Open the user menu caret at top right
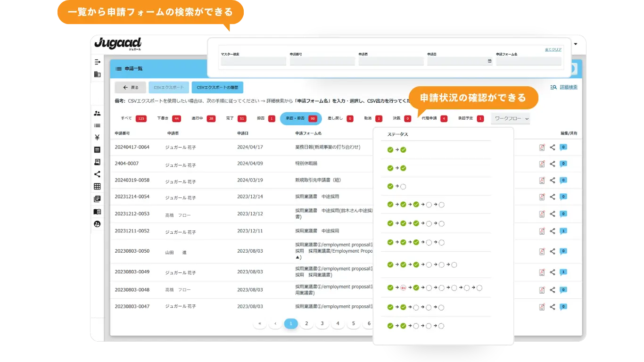The width and height of the screenshot is (644, 362). pyautogui.click(x=576, y=44)
